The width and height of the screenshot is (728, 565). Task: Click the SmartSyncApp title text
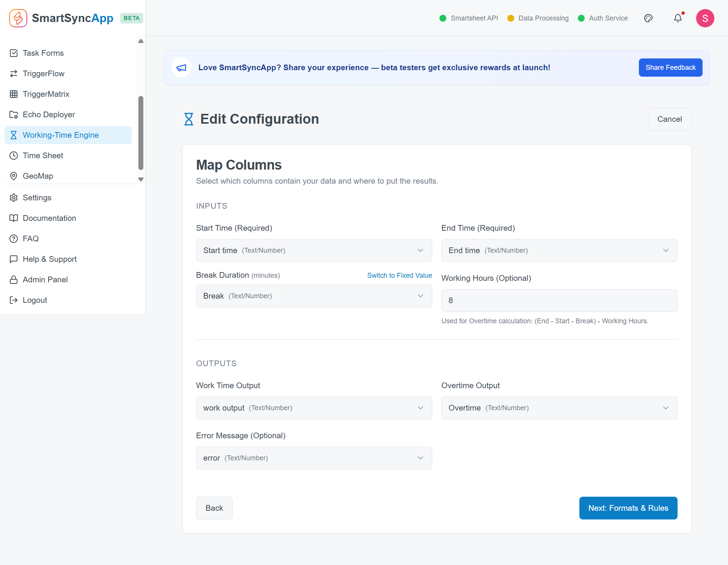click(72, 18)
